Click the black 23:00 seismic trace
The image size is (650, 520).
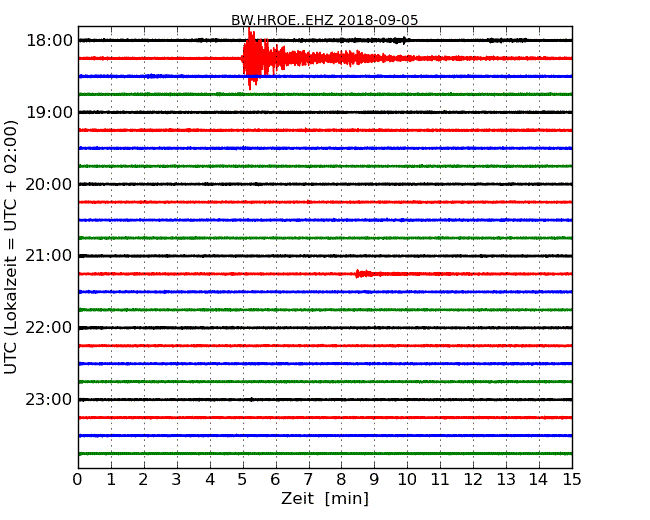(x=325, y=400)
